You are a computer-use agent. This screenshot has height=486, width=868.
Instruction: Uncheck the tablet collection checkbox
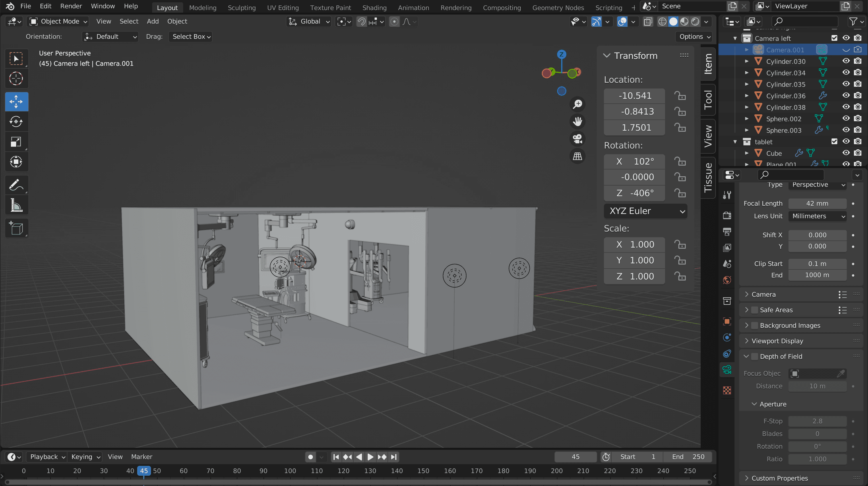[x=834, y=142]
